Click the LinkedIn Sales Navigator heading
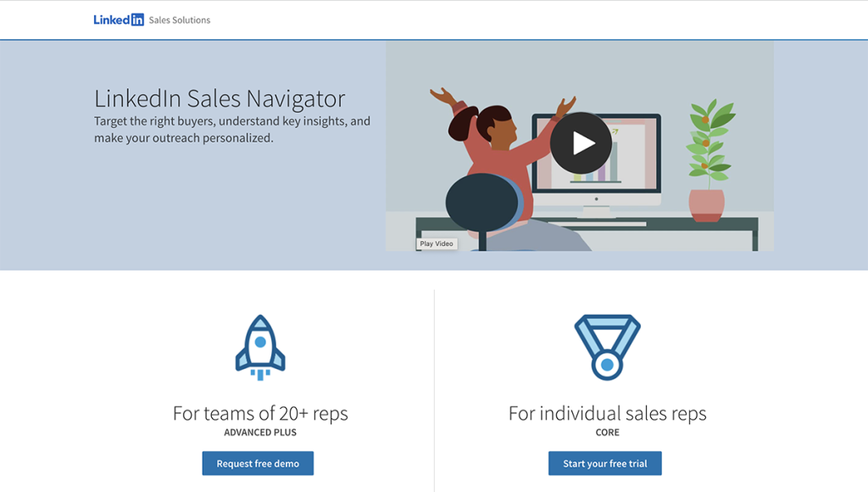 click(219, 98)
